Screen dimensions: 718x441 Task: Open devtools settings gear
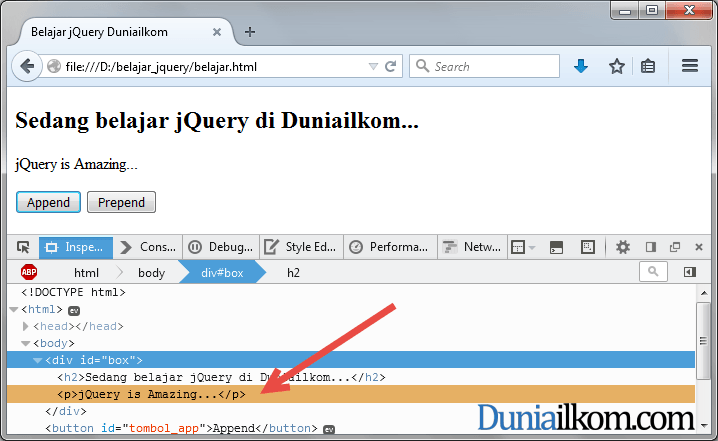click(x=622, y=247)
